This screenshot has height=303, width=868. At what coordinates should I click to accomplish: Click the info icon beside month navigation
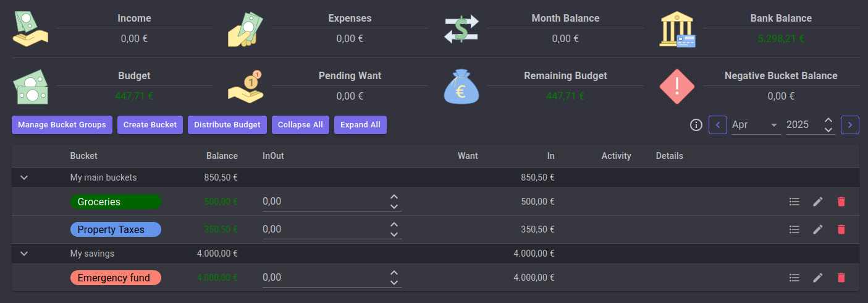[696, 125]
